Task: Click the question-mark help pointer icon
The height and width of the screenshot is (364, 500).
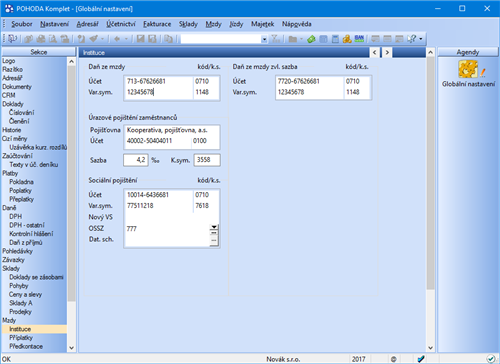Action: click(412, 39)
